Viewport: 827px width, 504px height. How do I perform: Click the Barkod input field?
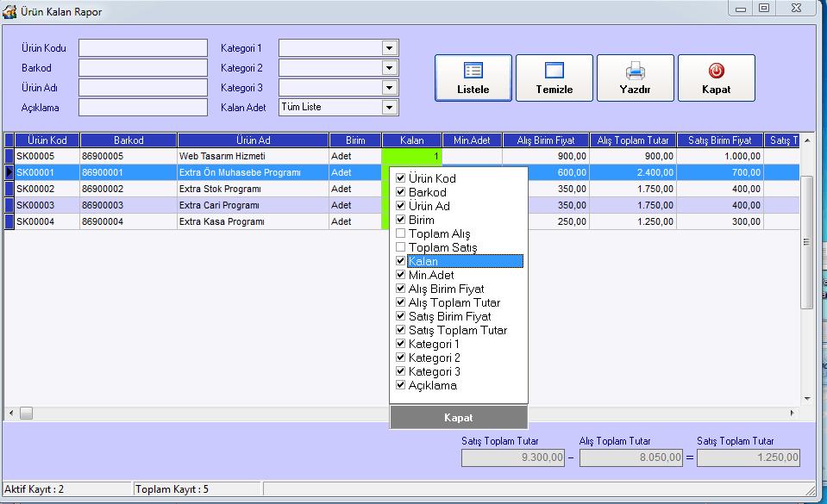pyautogui.click(x=143, y=68)
